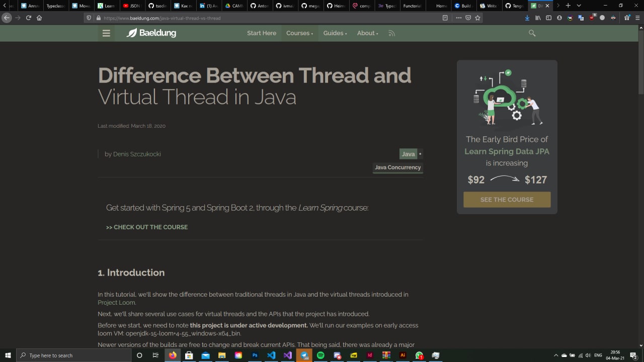Click Windows search box on taskbar
Screen dimensions: 644x362
point(73,355)
